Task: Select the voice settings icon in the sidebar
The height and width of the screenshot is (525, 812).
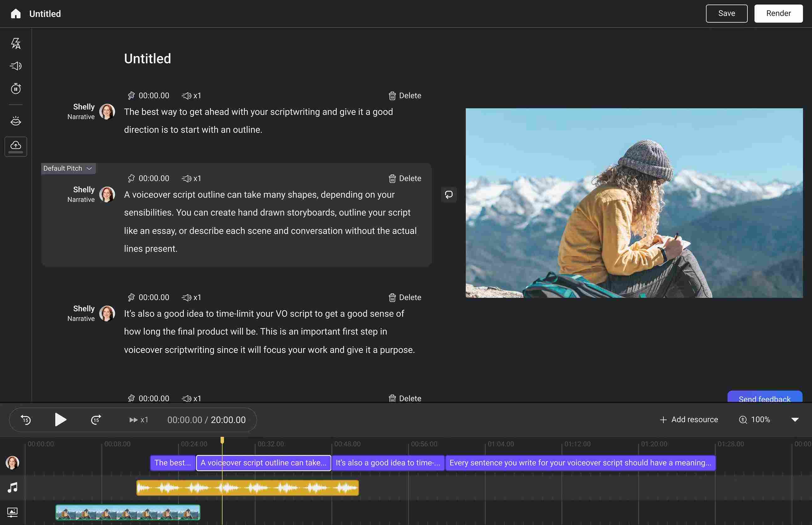Action: click(x=15, y=66)
